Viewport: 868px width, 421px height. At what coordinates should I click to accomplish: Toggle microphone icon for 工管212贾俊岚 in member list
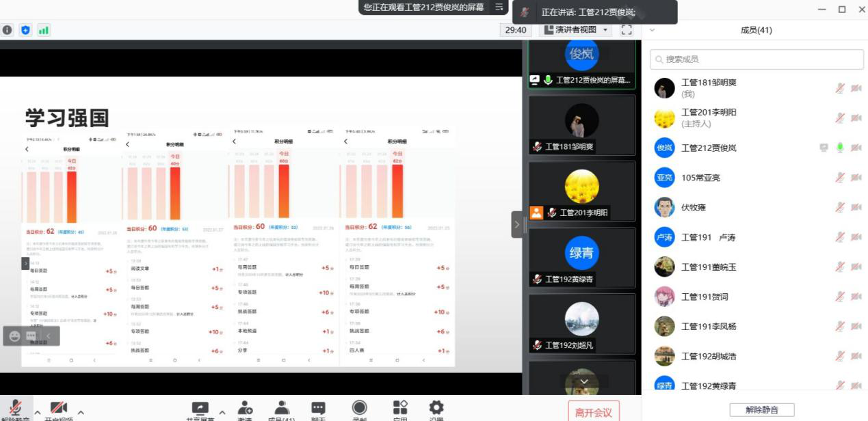pyautogui.click(x=839, y=148)
